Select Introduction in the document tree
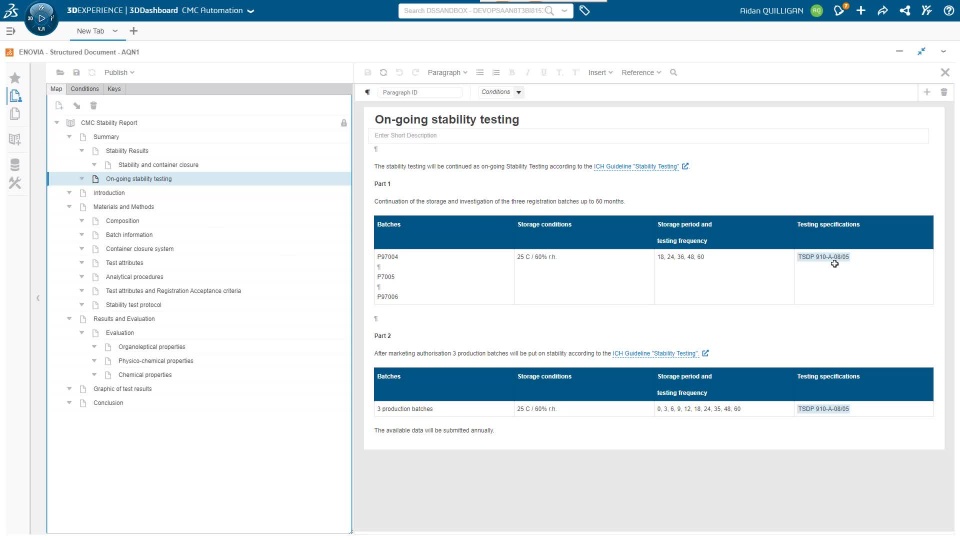 [x=109, y=193]
